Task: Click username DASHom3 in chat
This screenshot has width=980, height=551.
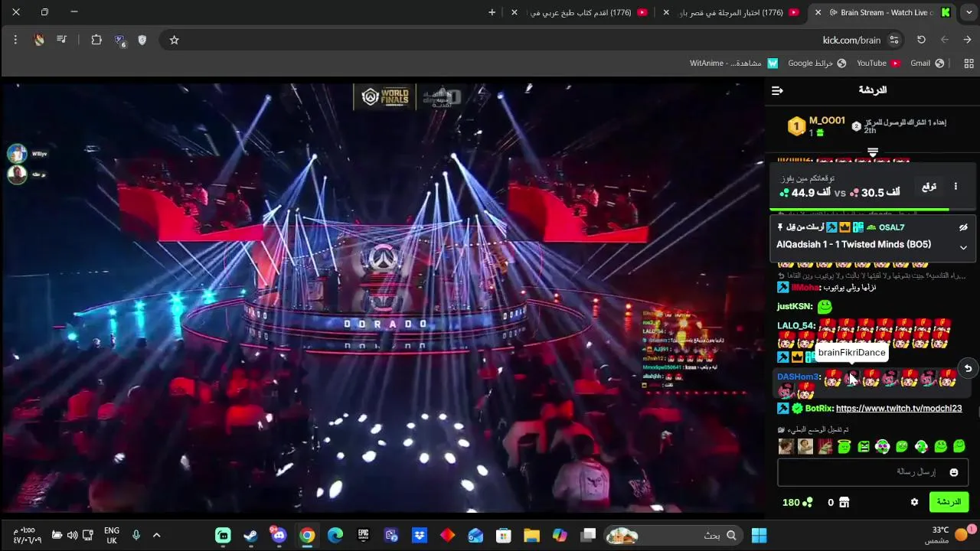Action: [799, 377]
